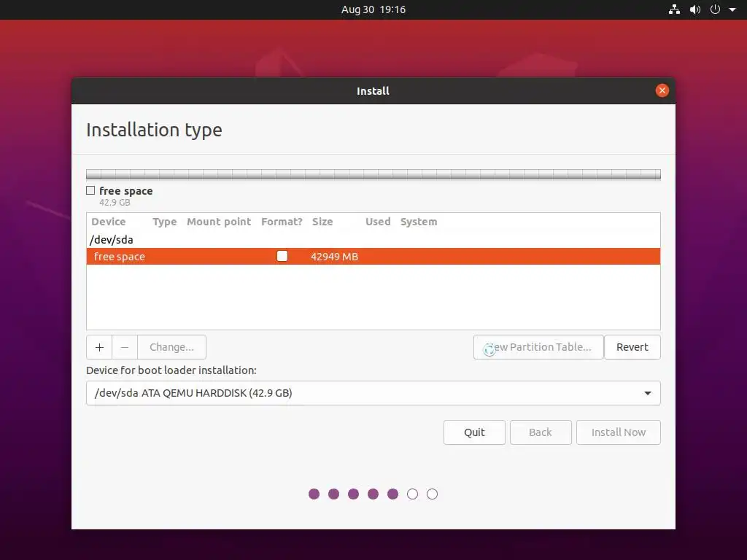Close the Install window
The height and width of the screenshot is (560, 747).
pos(662,90)
